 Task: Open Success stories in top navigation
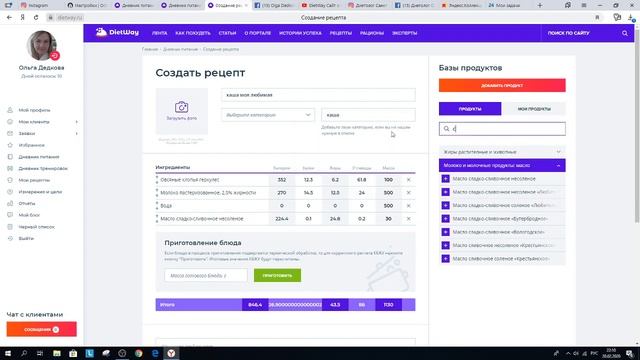[x=300, y=33]
